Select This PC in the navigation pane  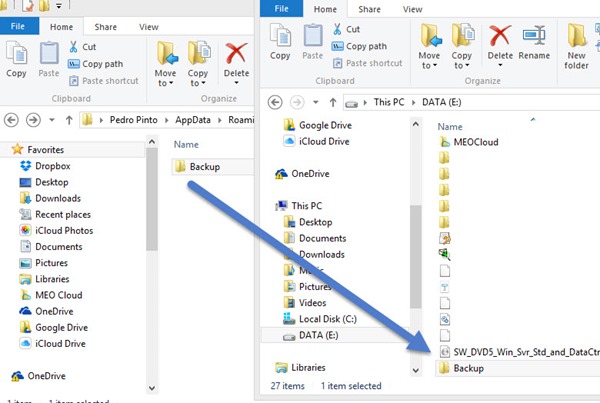pyautogui.click(x=298, y=206)
